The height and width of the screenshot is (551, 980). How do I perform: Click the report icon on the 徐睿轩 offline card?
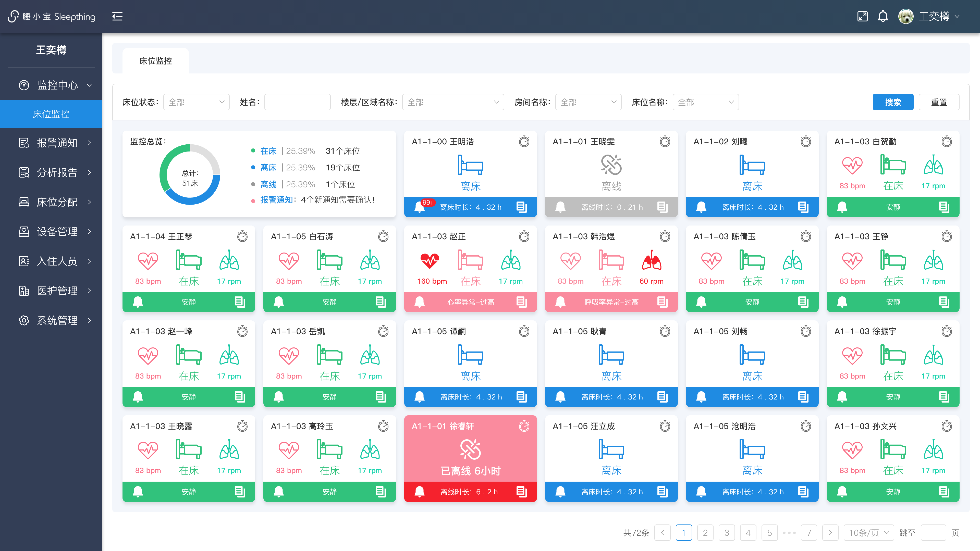[522, 492]
